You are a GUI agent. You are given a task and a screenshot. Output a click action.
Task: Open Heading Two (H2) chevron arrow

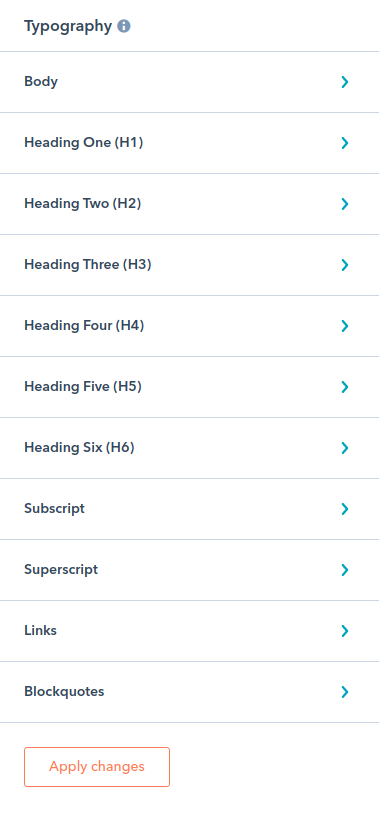click(x=345, y=204)
